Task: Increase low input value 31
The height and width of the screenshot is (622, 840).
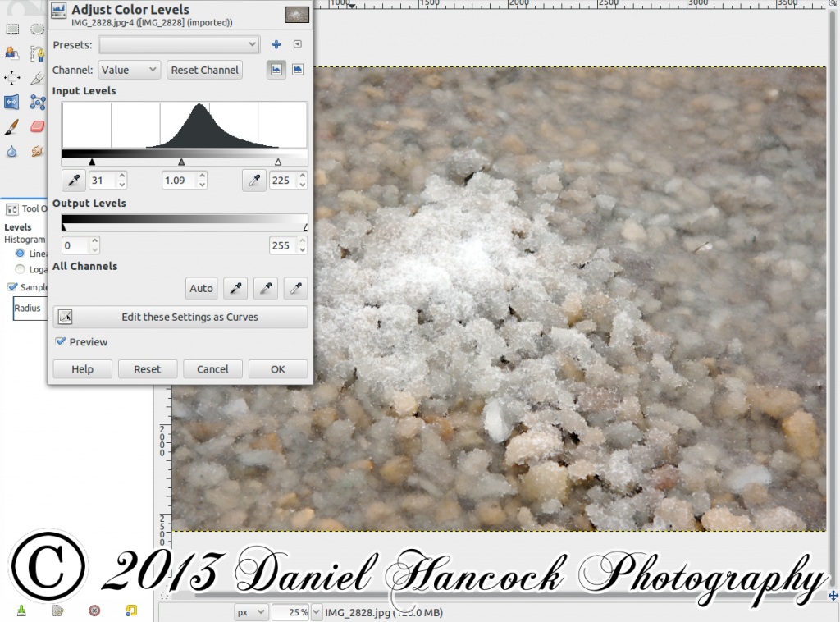Action: (x=122, y=176)
